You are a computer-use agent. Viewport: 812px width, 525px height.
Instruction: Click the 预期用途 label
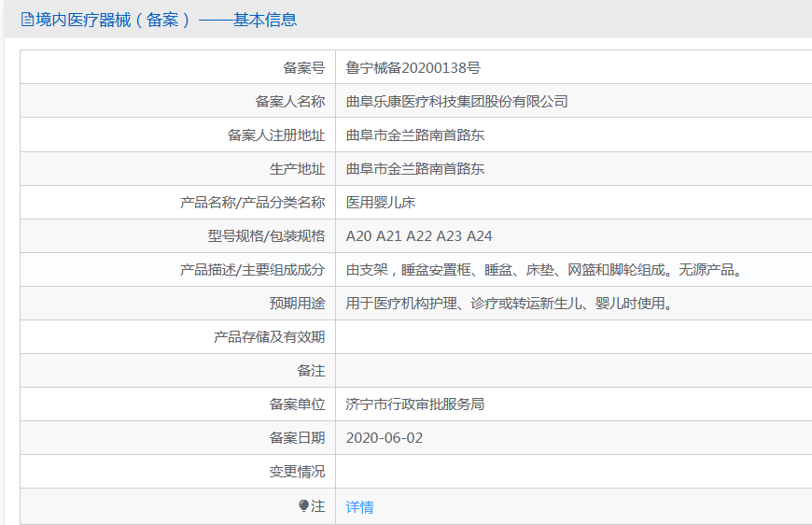point(297,304)
